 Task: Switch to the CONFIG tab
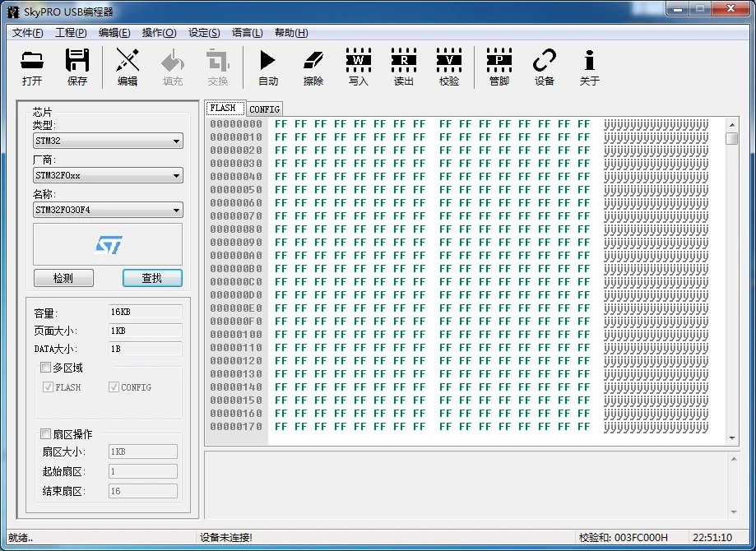(x=265, y=109)
